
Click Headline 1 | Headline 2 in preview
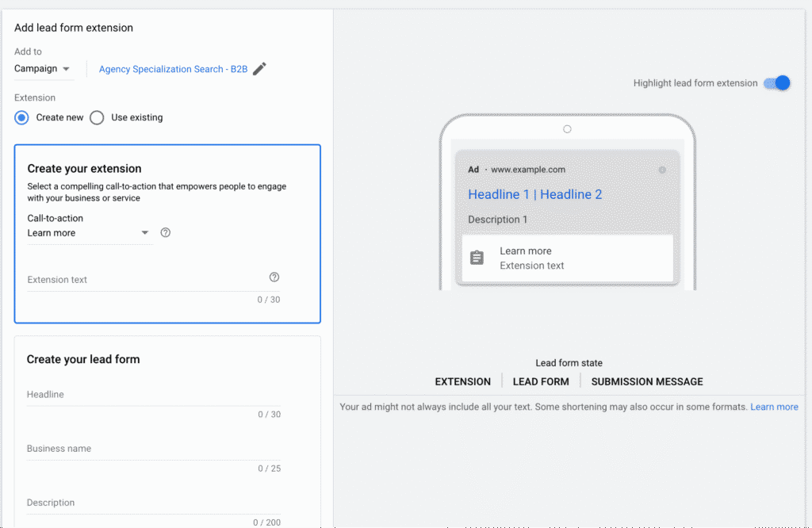[534, 194]
